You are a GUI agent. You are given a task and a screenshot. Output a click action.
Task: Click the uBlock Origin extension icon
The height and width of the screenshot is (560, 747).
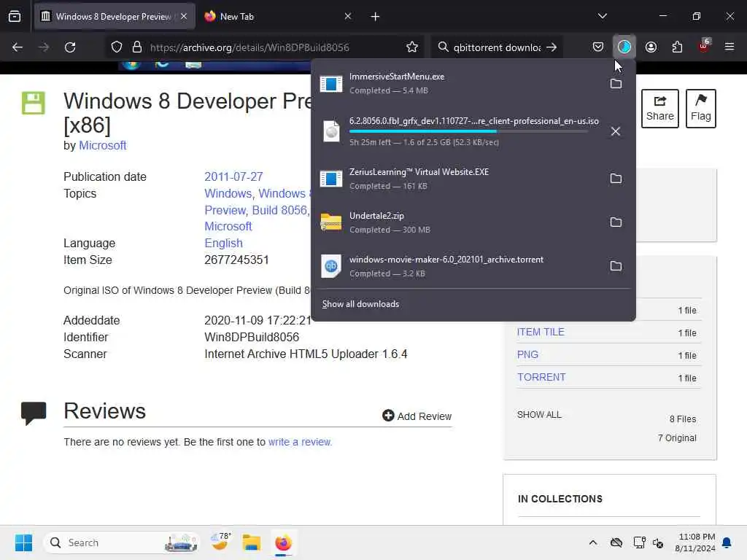(x=704, y=46)
